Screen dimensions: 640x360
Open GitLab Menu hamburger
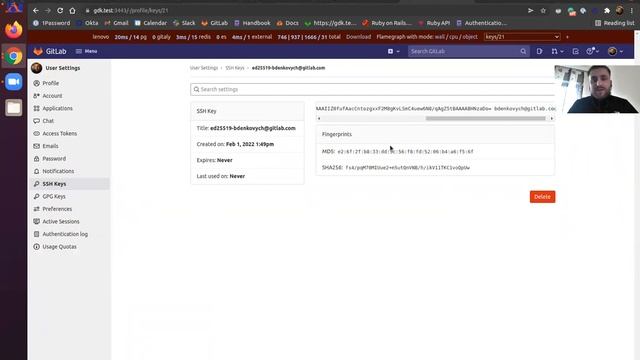[87, 51]
